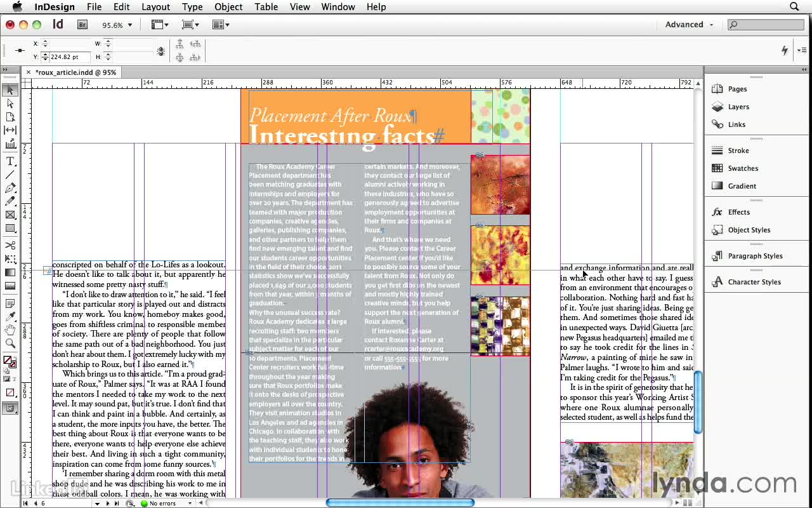Open the Character Styles panel

point(754,282)
